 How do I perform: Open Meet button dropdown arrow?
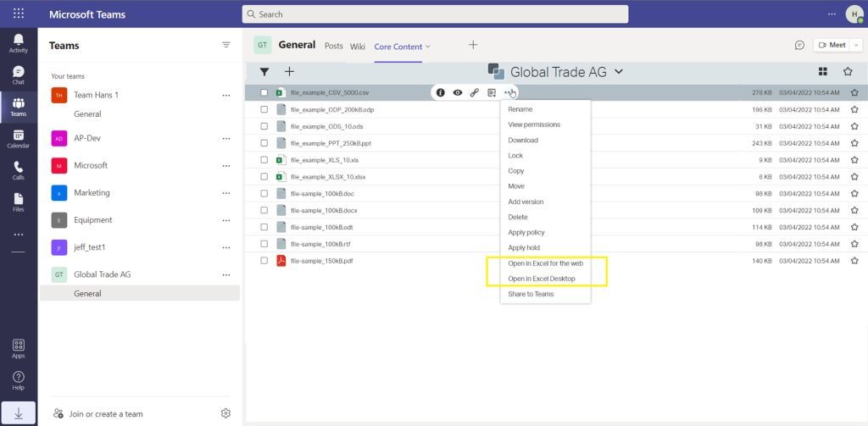858,46
